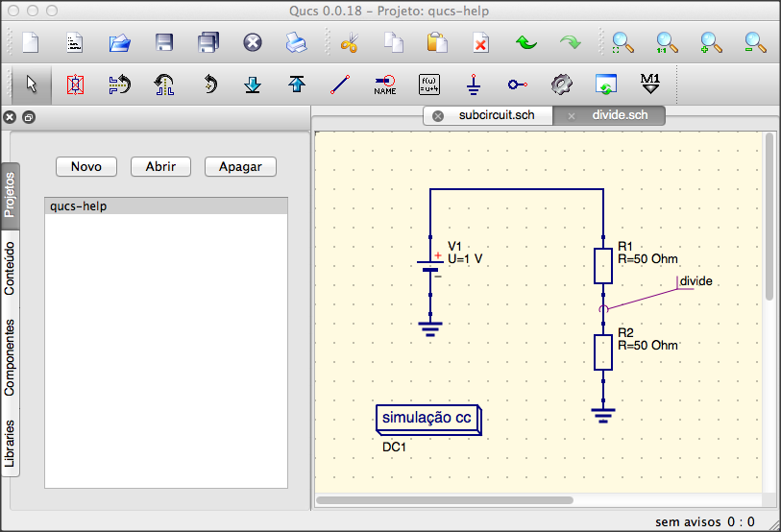Go into the subcircuit with down arrow
Screen dimensions: 781x532
(x=253, y=85)
